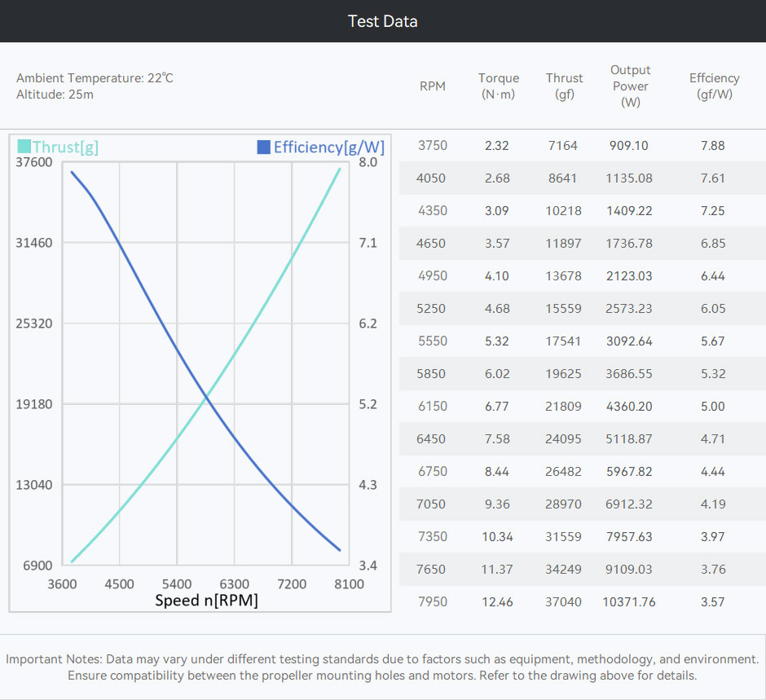Select the output power value "1135.08"
This screenshot has height=700, width=766.
point(629,178)
